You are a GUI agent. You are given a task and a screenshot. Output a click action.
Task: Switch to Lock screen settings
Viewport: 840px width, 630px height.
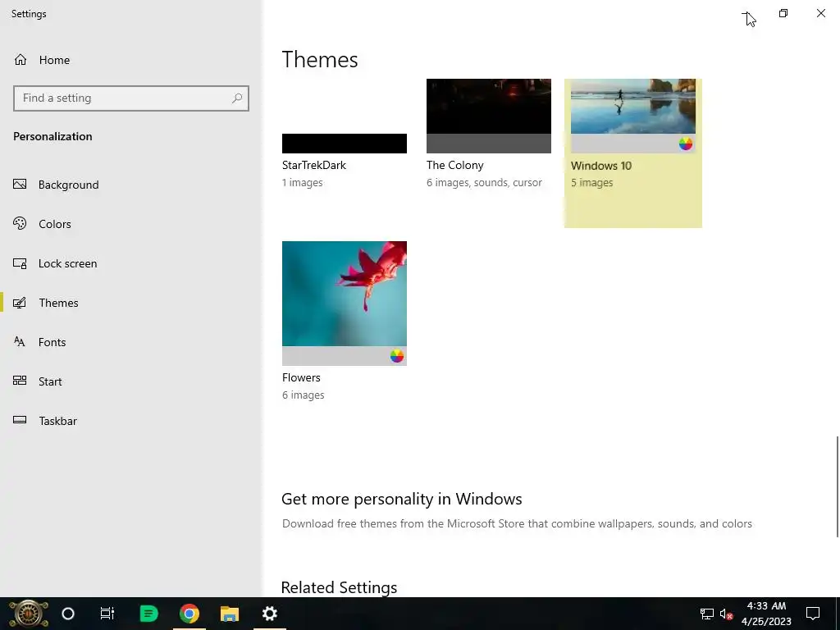coord(67,263)
